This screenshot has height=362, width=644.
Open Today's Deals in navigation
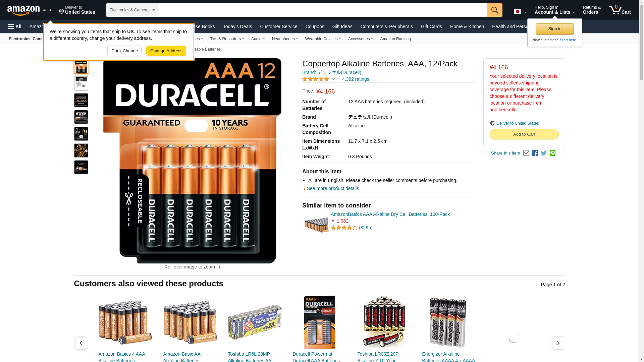click(237, 26)
